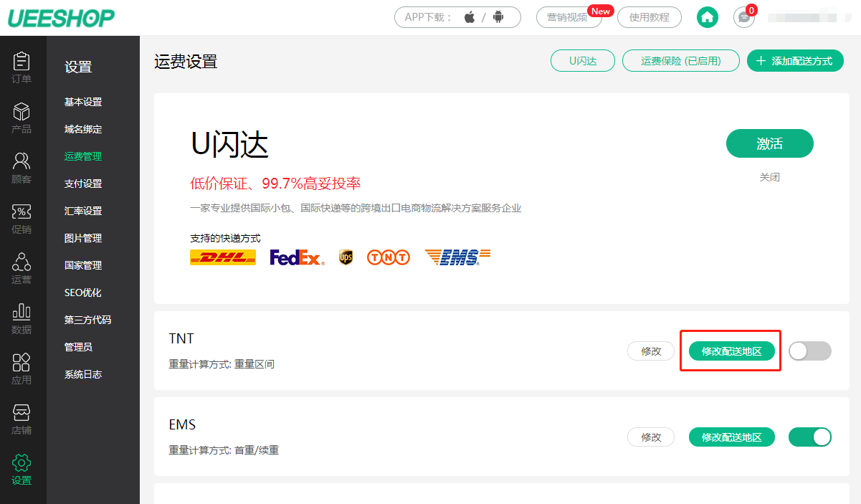
Task: Click the text 重量计算方式: 首重/续重
Action: click(x=224, y=450)
